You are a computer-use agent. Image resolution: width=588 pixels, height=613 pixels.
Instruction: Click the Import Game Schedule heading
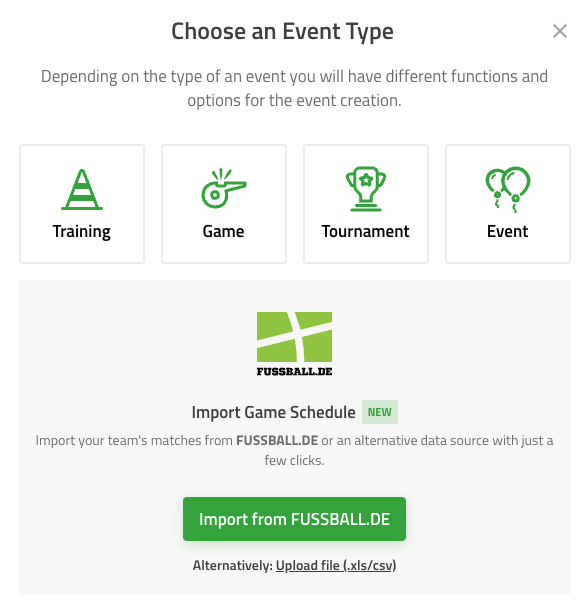tap(274, 412)
